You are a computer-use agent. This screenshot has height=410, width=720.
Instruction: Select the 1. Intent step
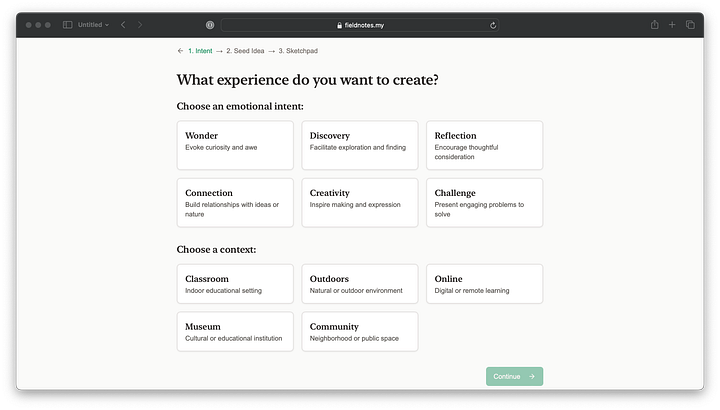click(200, 51)
